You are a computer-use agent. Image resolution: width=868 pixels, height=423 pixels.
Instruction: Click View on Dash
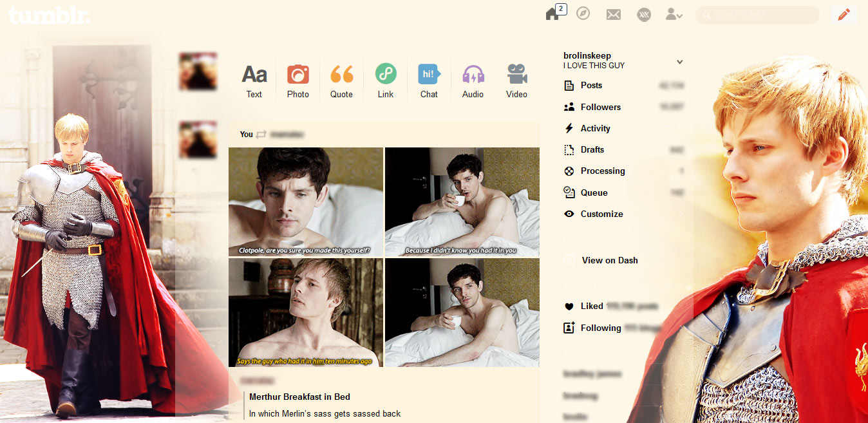(x=610, y=260)
